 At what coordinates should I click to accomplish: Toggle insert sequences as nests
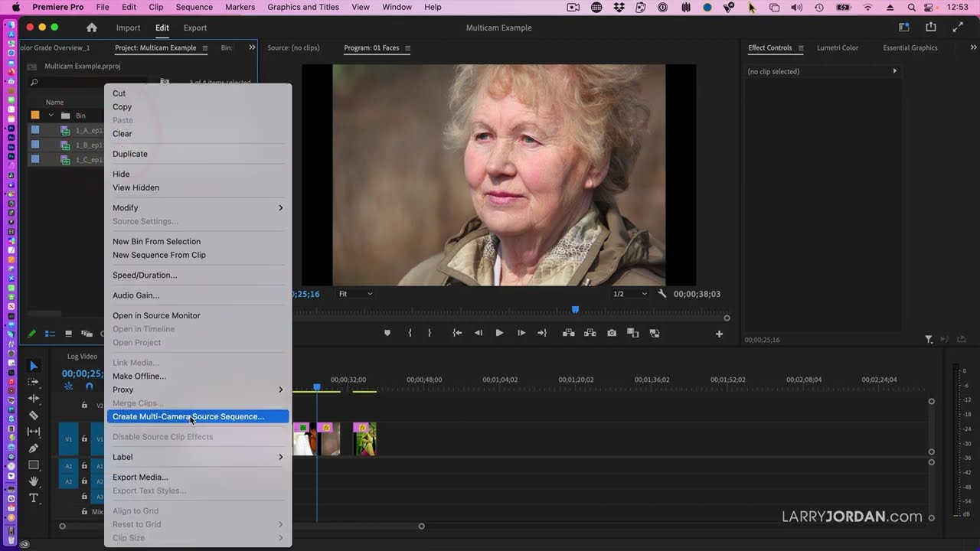(68, 387)
